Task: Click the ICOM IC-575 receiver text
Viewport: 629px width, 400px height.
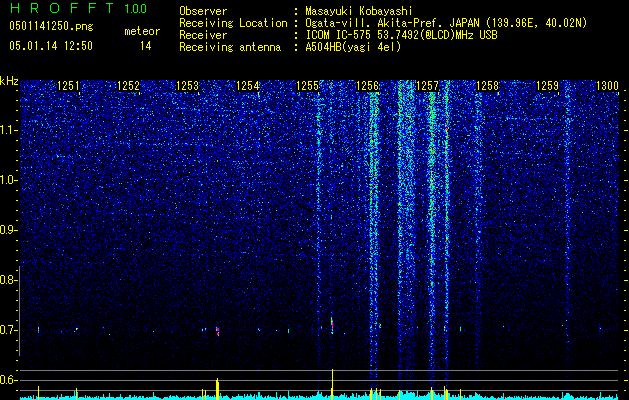Action: tap(401, 35)
